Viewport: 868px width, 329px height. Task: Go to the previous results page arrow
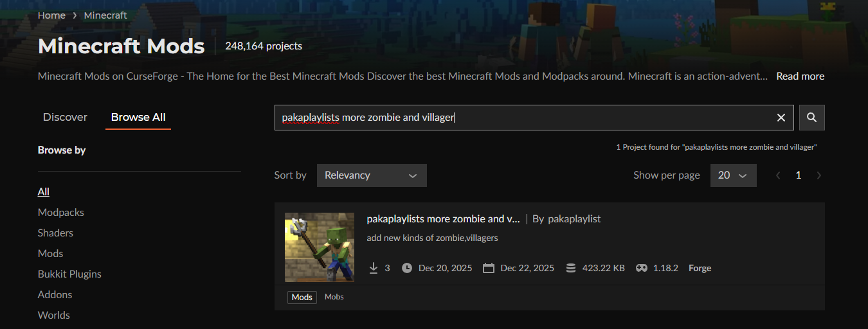[778, 175]
